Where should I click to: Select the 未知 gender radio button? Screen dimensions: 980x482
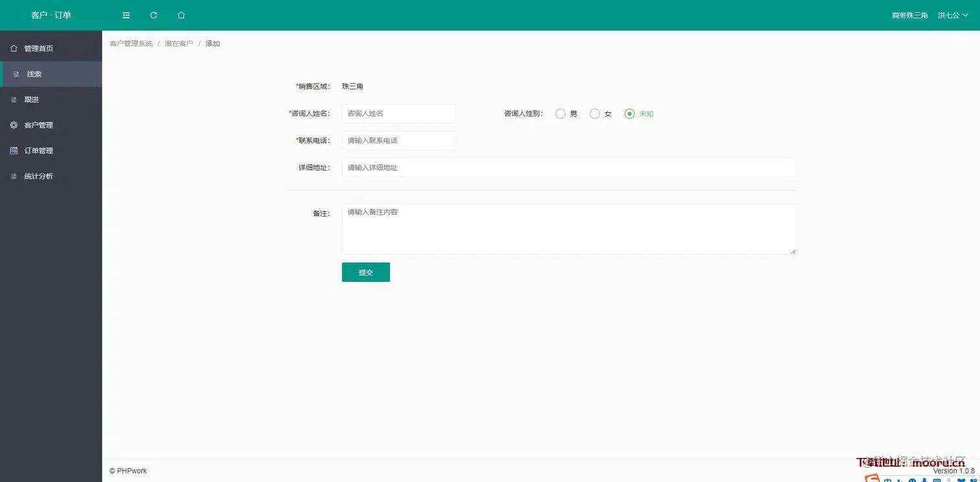[629, 114]
